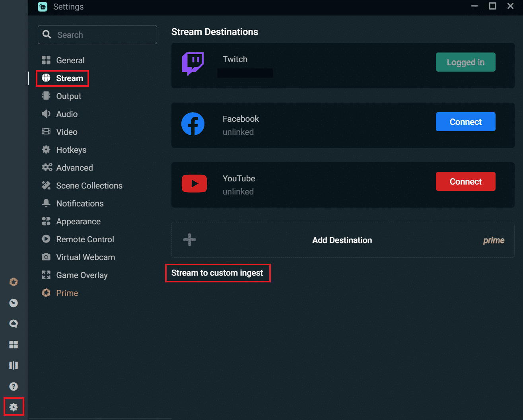Open Prime settings entry
The height and width of the screenshot is (420, 523).
tap(67, 293)
